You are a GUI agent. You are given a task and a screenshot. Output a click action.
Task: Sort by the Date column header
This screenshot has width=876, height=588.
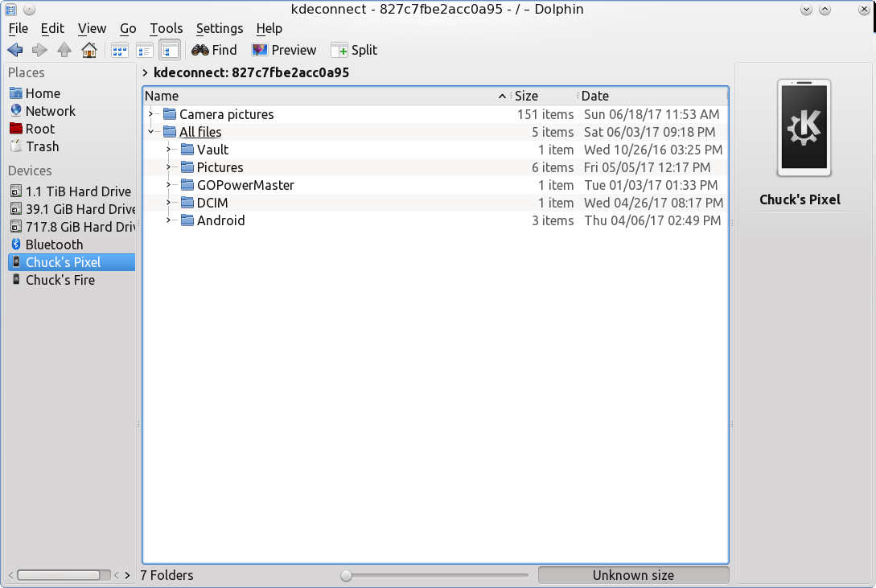[652, 96]
